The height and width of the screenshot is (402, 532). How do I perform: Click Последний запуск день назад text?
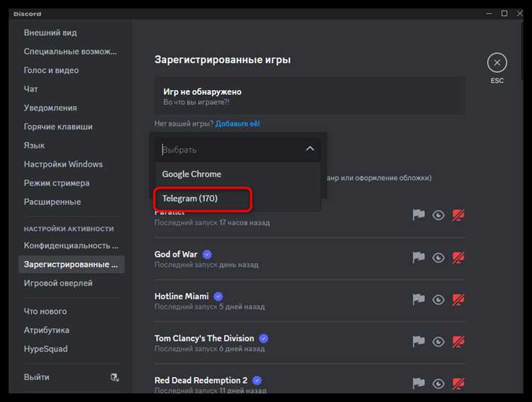coord(206,264)
